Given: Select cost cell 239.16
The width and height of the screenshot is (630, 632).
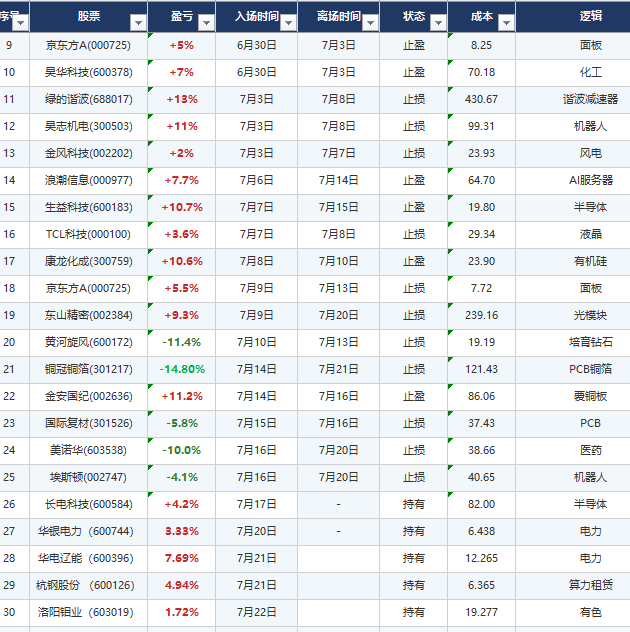Looking at the screenshot, I should (x=481, y=315).
